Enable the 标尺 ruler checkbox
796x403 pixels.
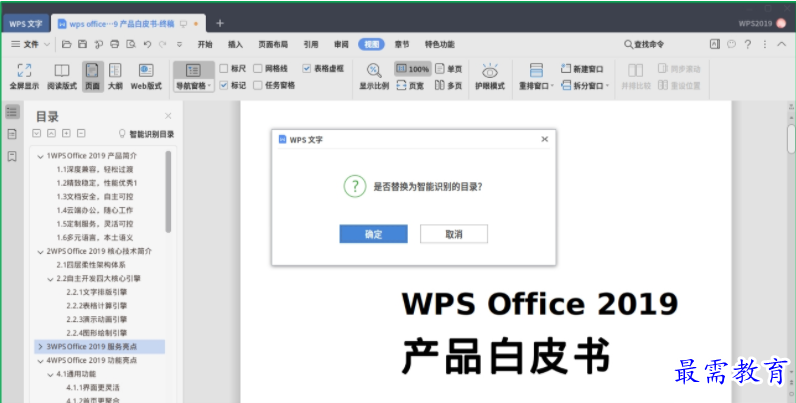[x=224, y=69]
